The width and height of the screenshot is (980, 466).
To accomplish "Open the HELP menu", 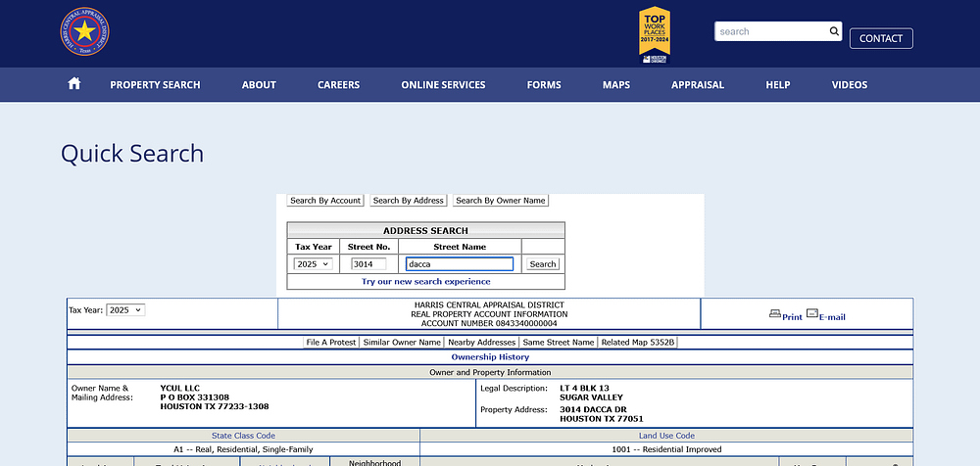I will click(x=777, y=85).
